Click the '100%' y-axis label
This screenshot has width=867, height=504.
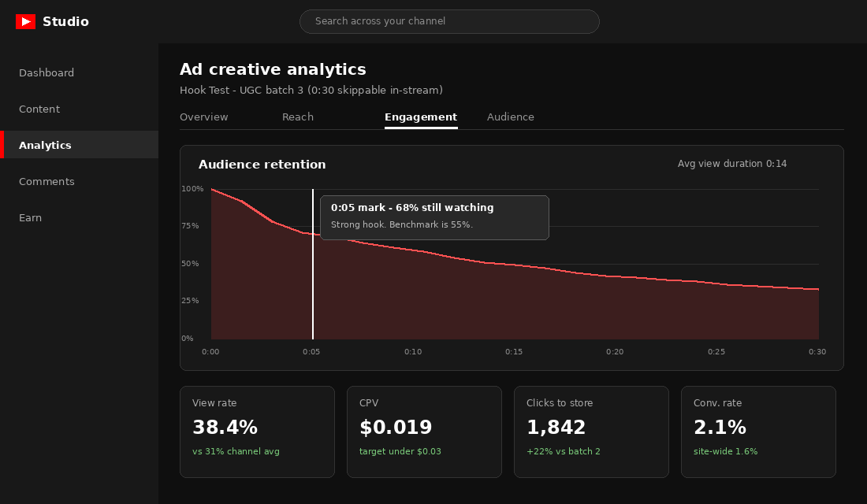(x=192, y=188)
